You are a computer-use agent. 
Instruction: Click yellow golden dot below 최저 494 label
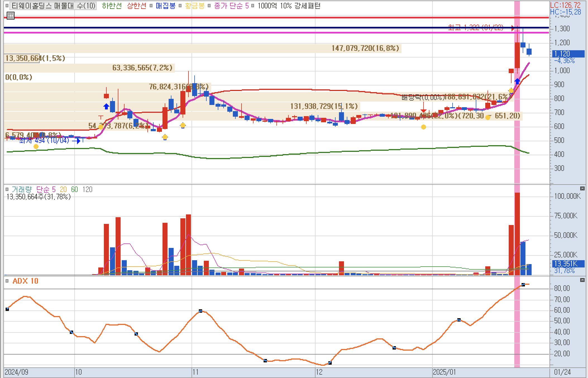pos(36,147)
